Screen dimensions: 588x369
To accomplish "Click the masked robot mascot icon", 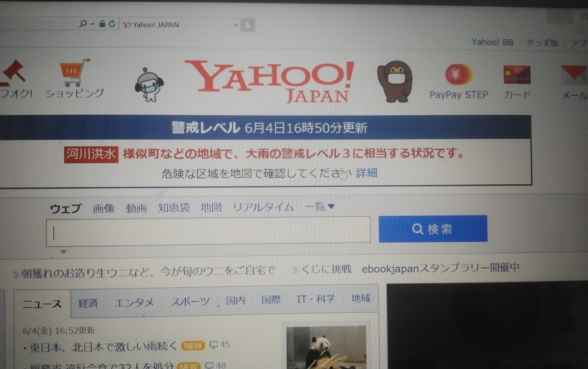I will click(149, 84).
